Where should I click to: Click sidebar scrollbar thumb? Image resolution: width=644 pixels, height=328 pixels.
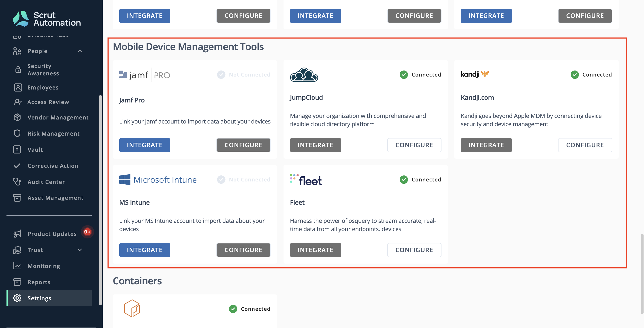(x=100, y=200)
